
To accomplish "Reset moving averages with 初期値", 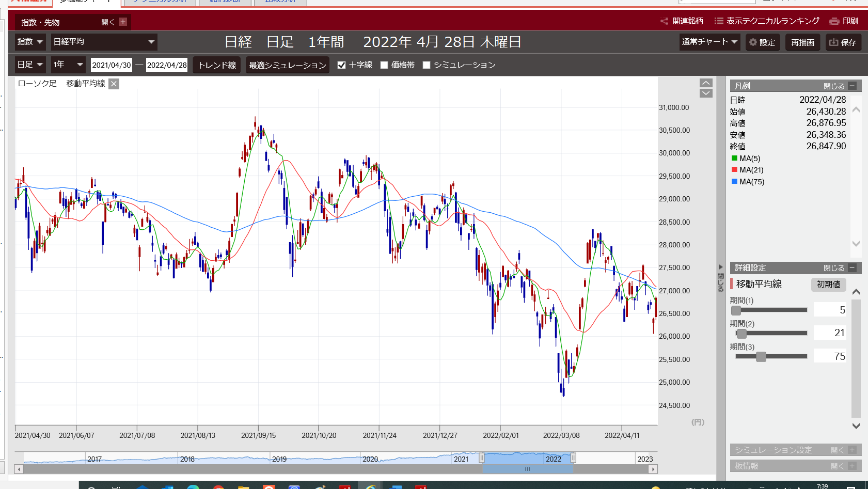I will tap(828, 285).
